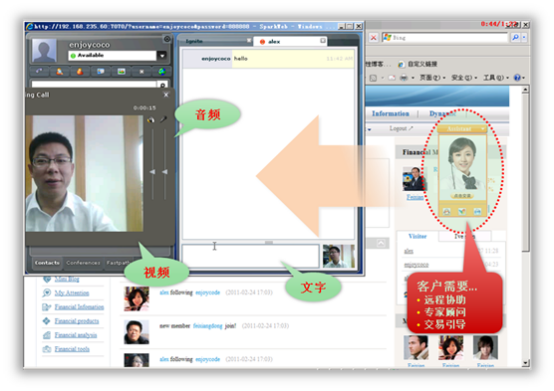This screenshot has width=554, height=391.
Task: Click the chat message input box
Action: 250,256
